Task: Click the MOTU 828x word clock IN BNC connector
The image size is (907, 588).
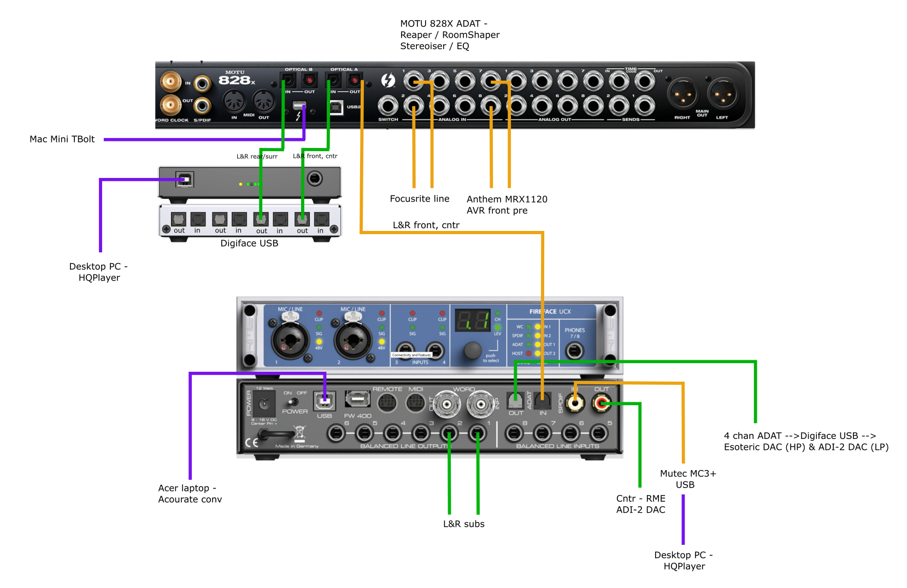Action: click(x=170, y=82)
